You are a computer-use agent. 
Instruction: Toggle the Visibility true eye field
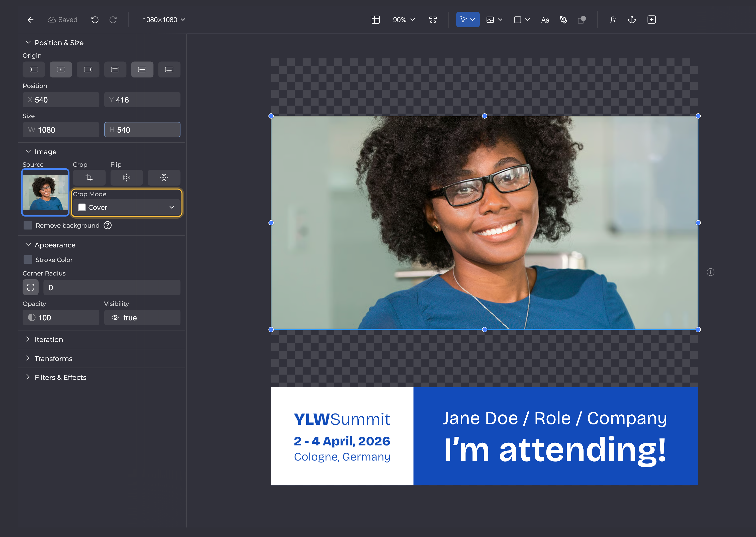tap(142, 317)
